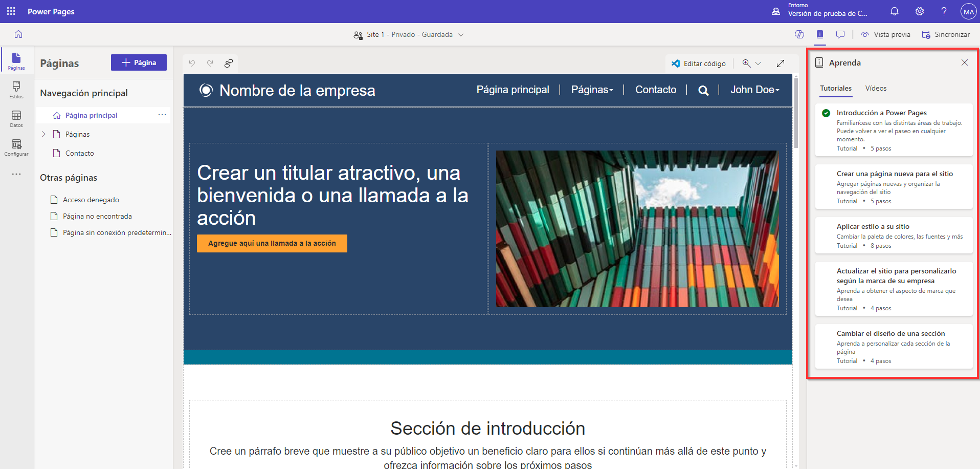
Task: Expand the Páginas tree node
Action: tap(43, 134)
